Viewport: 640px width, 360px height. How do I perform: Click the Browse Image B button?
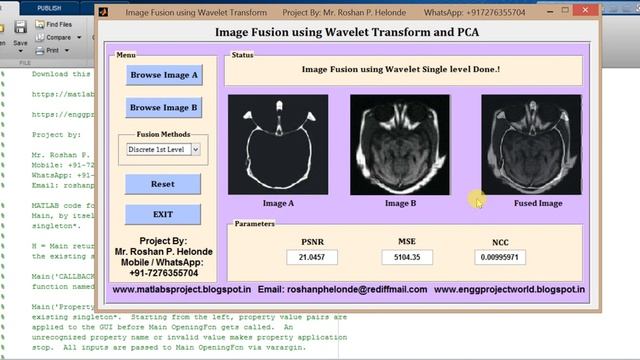point(164,108)
